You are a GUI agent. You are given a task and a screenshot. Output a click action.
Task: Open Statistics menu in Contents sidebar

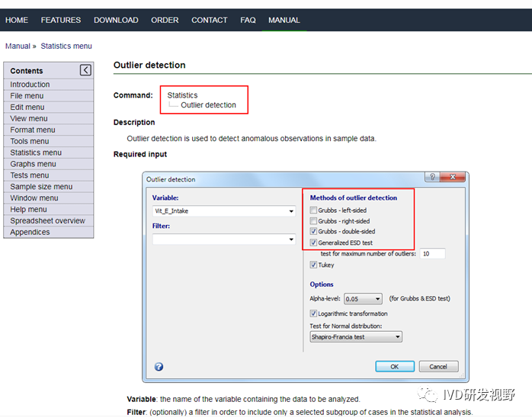point(36,153)
